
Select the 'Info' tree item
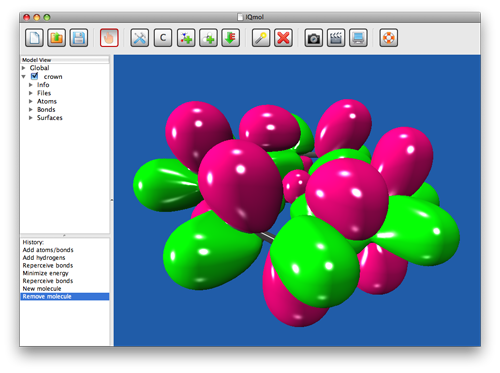click(43, 85)
